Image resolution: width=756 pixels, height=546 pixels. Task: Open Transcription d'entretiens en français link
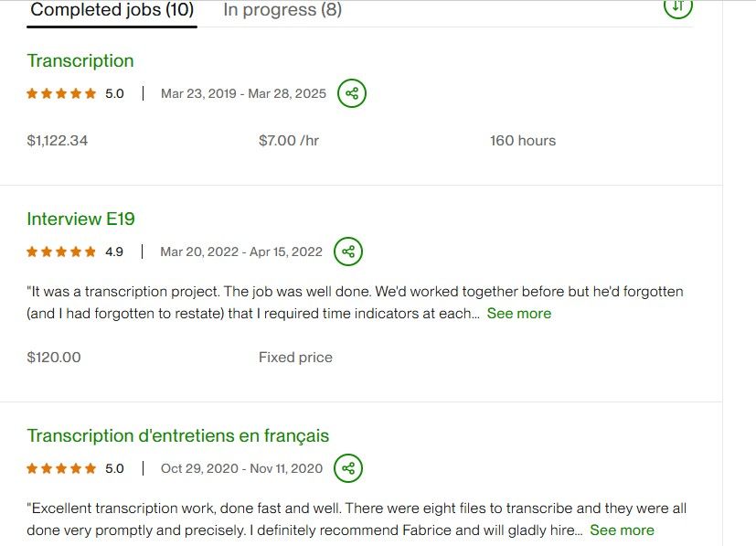coord(178,435)
